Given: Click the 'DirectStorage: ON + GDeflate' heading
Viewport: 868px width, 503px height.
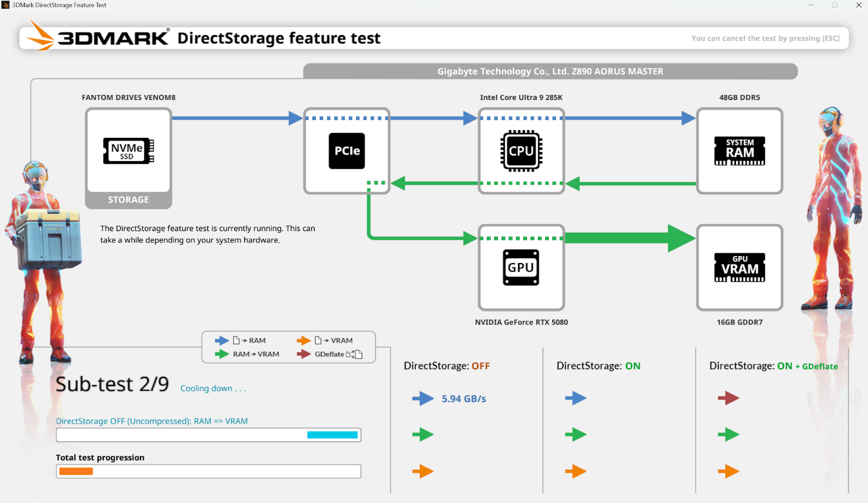Looking at the screenshot, I should tap(774, 366).
